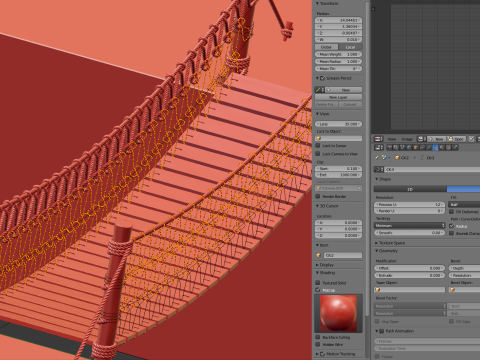Viewport: 480px width, 360px height.
Task: Expand the Motion Tracking panel
Action: 318,354
